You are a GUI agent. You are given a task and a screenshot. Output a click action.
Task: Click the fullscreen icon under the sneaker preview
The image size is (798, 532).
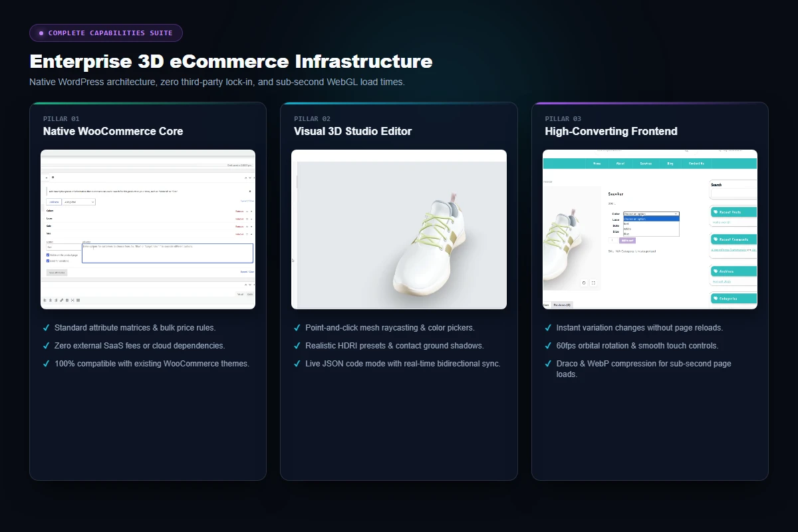593,283
